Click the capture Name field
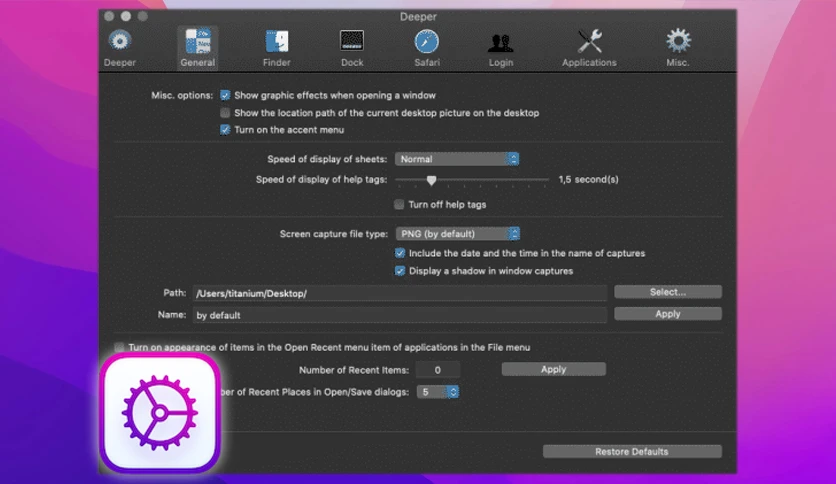Image resolution: width=836 pixels, height=484 pixels. point(400,315)
